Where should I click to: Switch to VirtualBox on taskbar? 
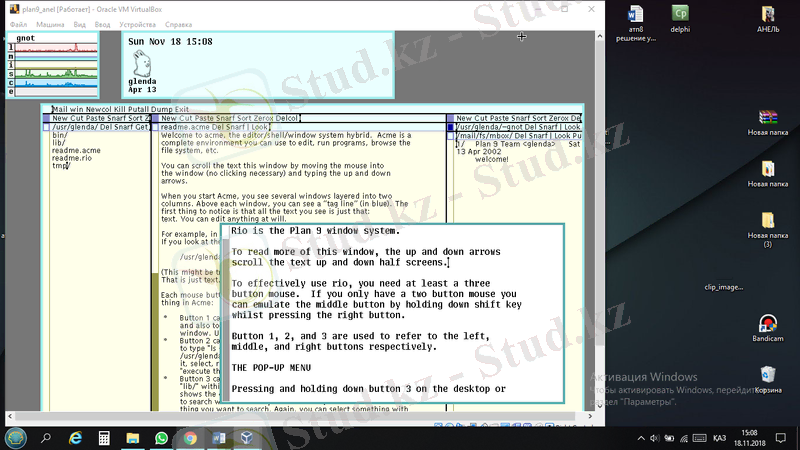(x=247, y=438)
